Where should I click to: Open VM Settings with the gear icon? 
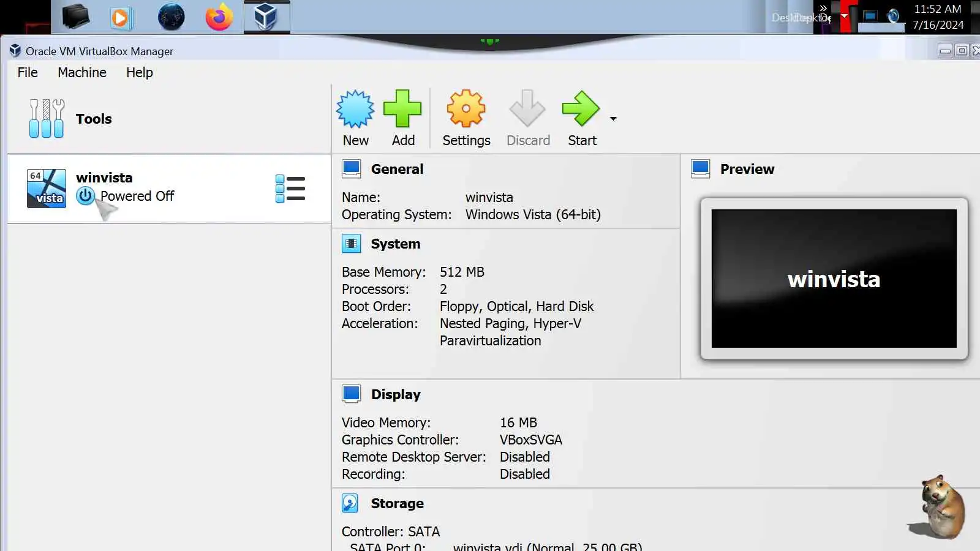pos(466,109)
